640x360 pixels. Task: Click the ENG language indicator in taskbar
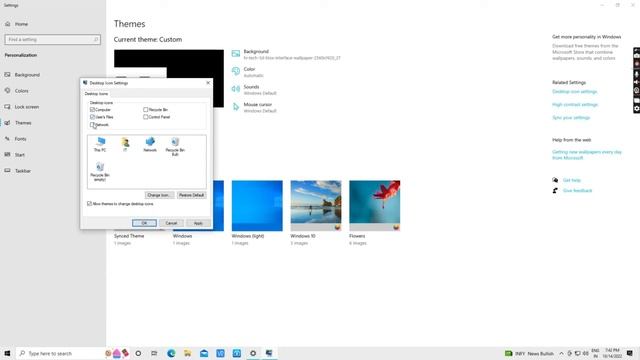[596, 353]
